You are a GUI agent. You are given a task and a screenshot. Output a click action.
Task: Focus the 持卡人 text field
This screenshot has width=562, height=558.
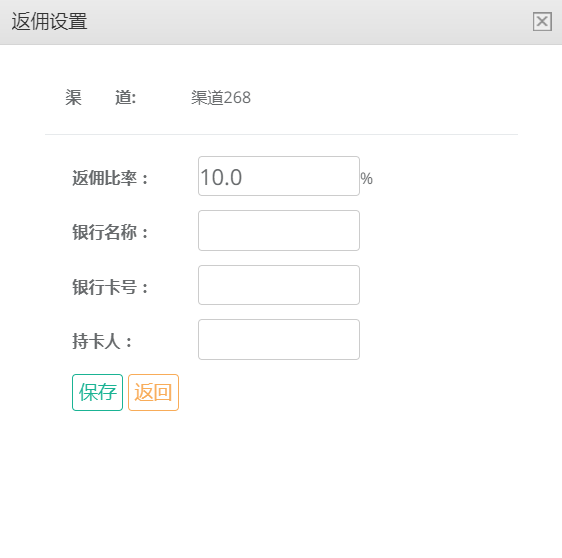point(279,339)
